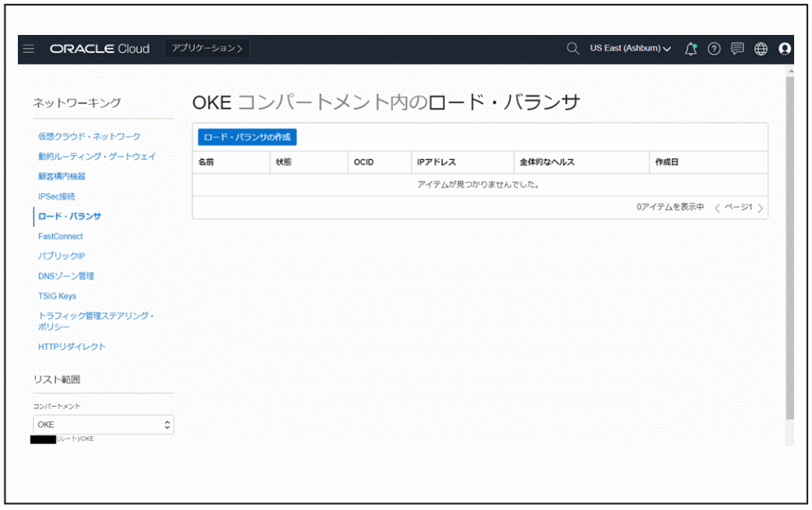The height and width of the screenshot is (510, 812).
Task: Open the notifications bell icon
Action: tap(690, 49)
